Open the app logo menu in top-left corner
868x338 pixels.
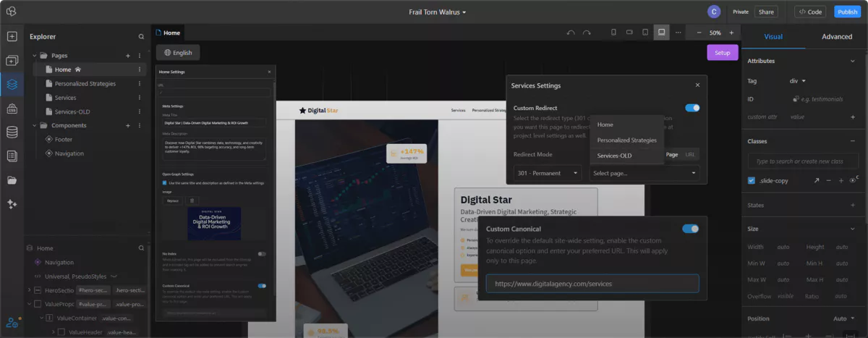point(12,12)
